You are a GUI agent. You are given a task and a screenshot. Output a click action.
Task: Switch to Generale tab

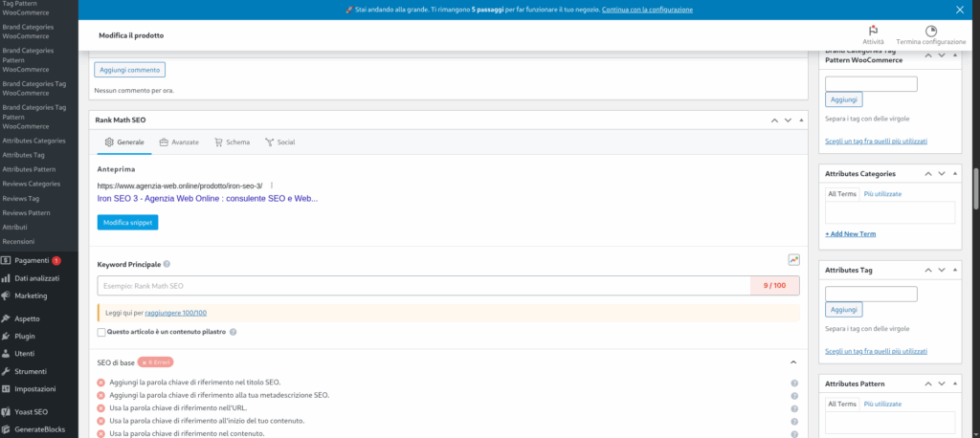pyautogui.click(x=124, y=142)
